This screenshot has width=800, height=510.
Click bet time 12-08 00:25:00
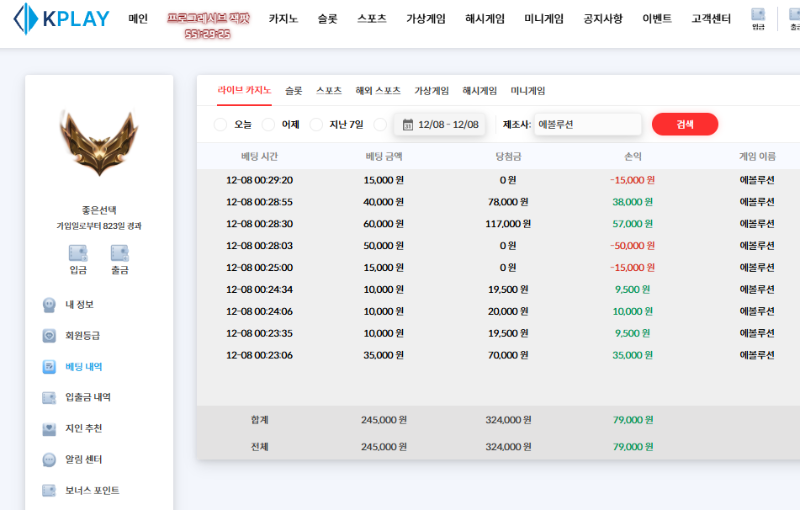[x=259, y=268]
